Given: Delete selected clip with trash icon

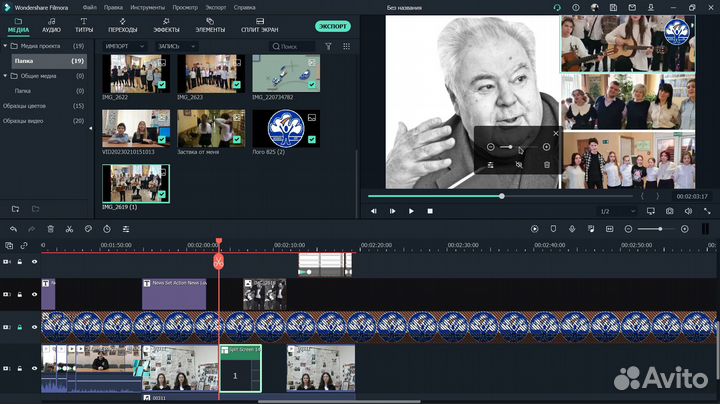Looking at the screenshot, I should [x=50, y=229].
